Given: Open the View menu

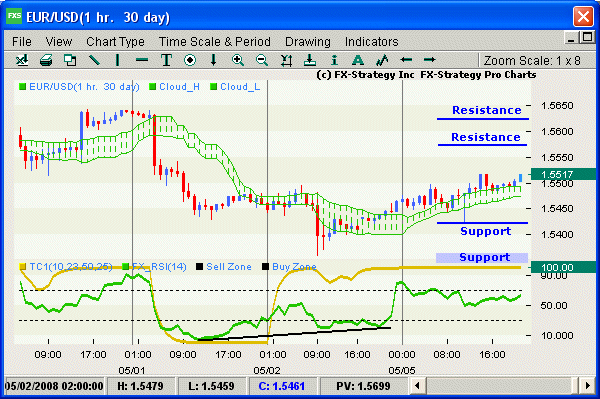Looking at the screenshot, I should [x=59, y=41].
